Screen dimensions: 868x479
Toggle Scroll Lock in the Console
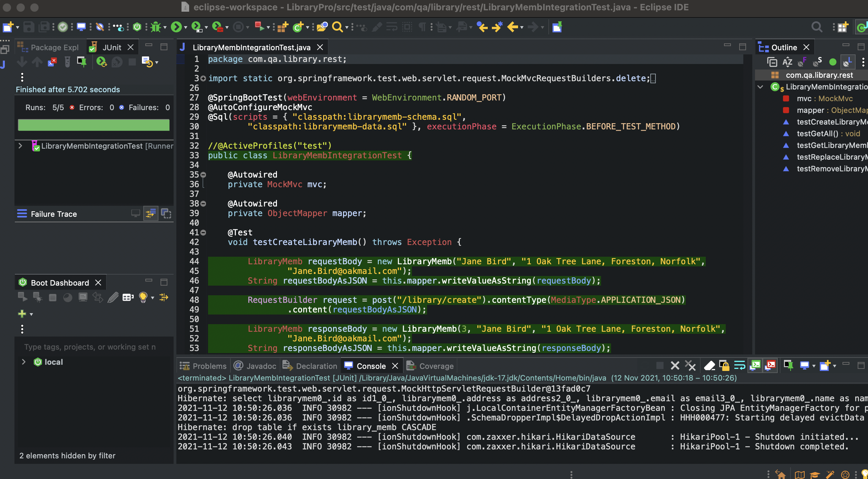[724, 365]
